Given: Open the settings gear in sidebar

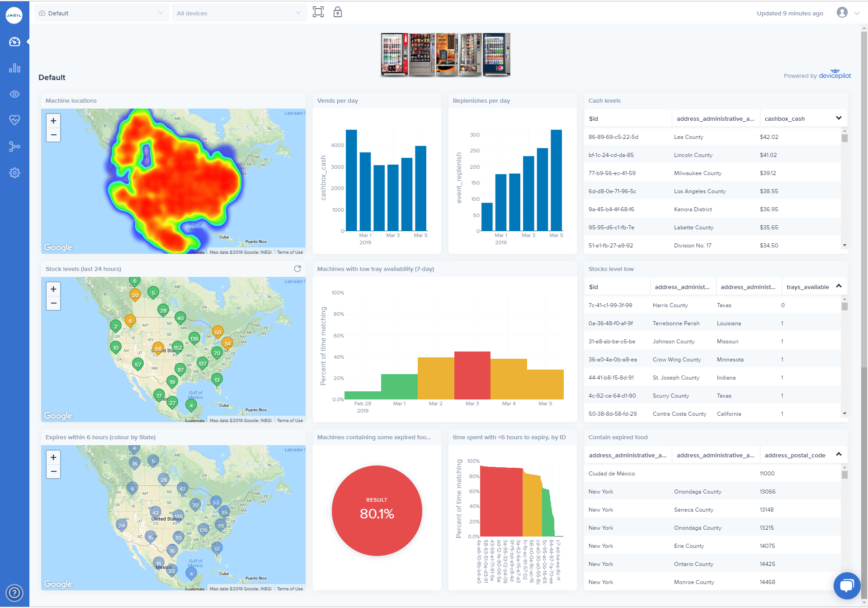Looking at the screenshot, I should [14, 173].
